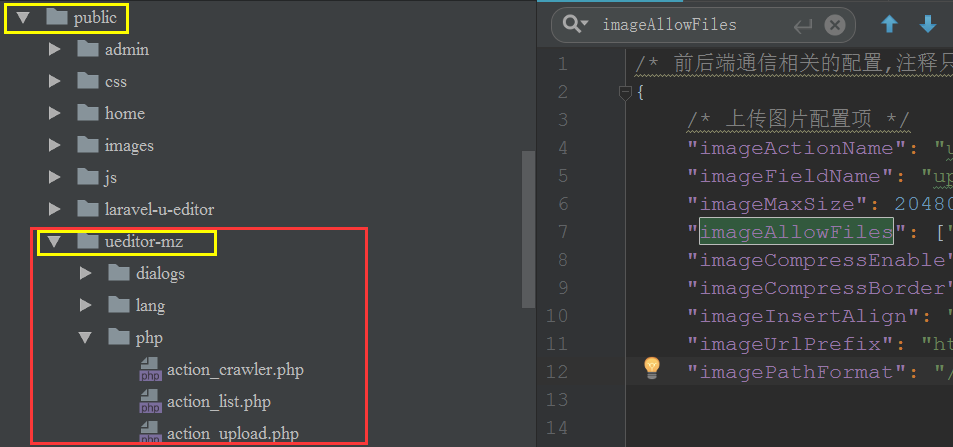Select the laravel-u-editor folder
Viewport: 953px width, 447px height.
click(159, 210)
